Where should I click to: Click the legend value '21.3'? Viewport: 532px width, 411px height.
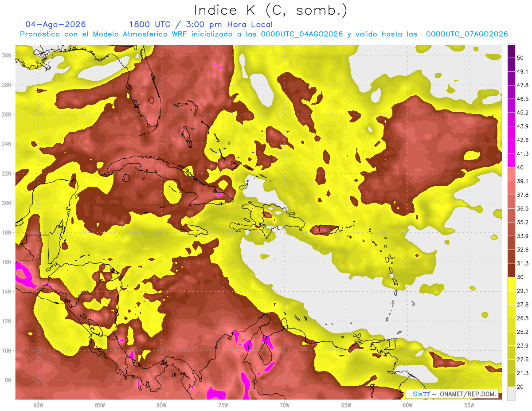[x=523, y=373]
